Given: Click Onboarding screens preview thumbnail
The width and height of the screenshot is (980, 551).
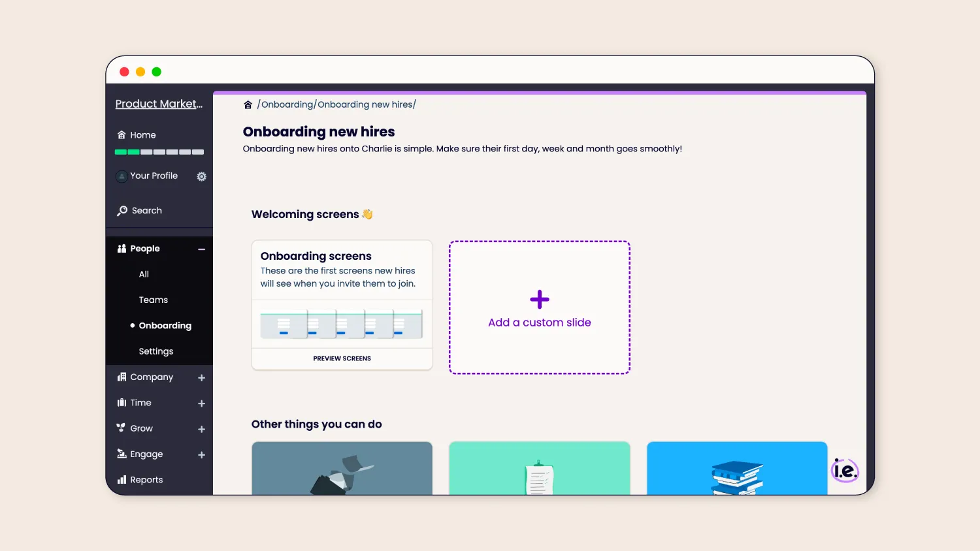Looking at the screenshot, I should click(x=342, y=324).
